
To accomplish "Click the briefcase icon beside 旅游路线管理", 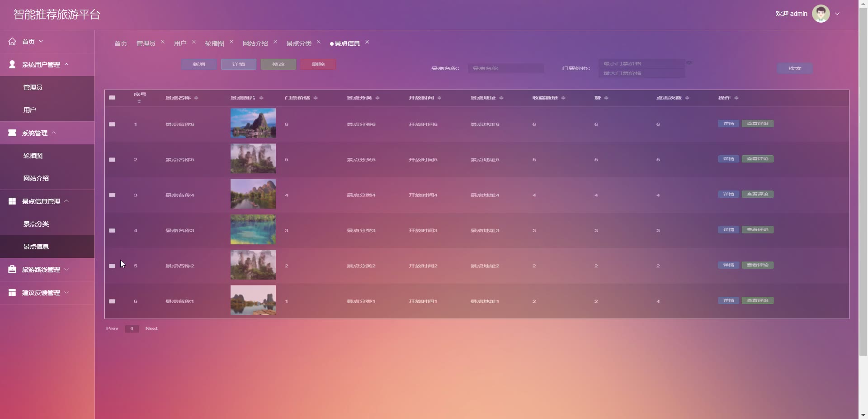I will click(x=12, y=270).
